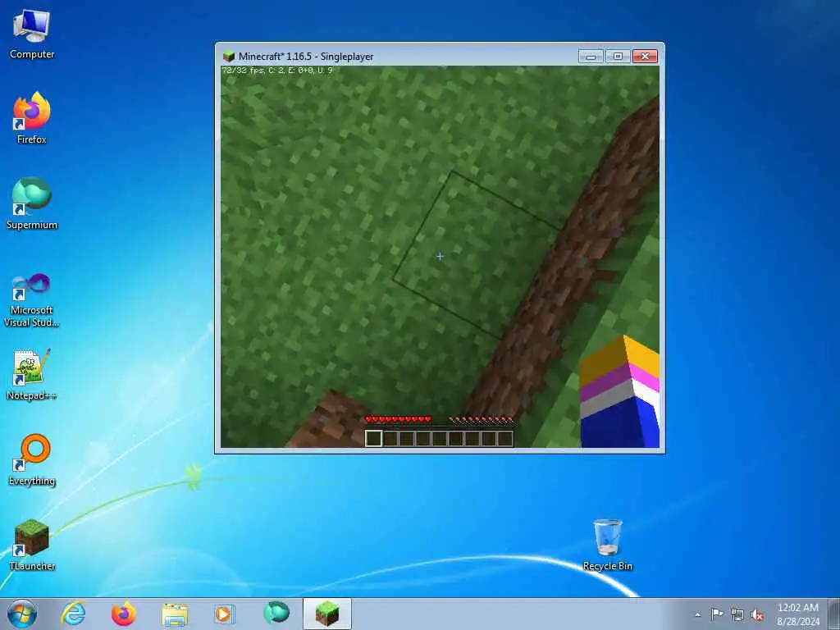Open Windows Media Player from taskbar
Image resolution: width=840 pixels, height=630 pixels.
224,614
